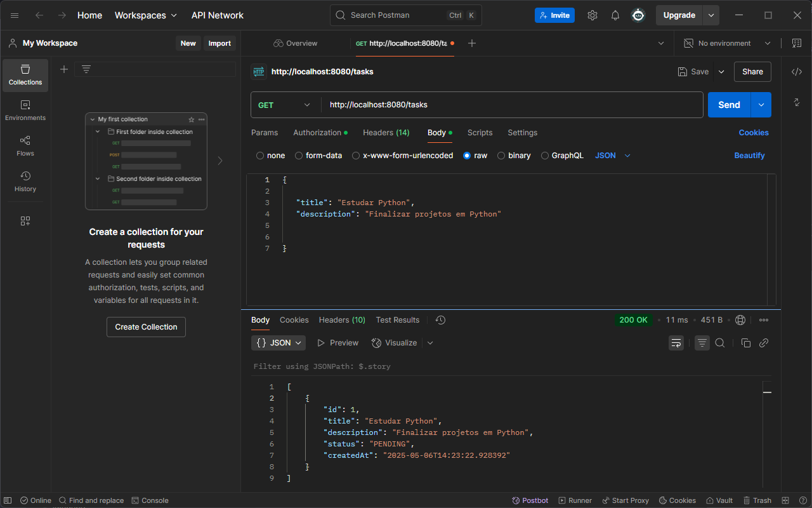Switch to the request Headers (14) tab
This screenshot has width=812, height=508.
pos(386,133)
